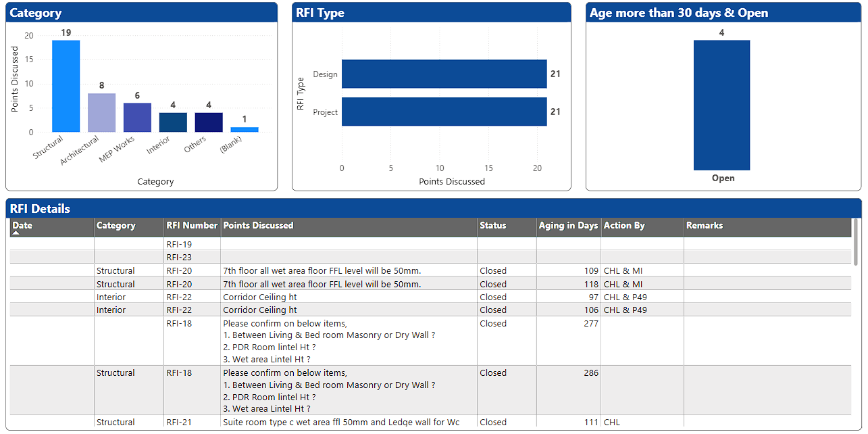Screen dimensions: 868x434
Task: Sort by RFI Number column header
Action: click(192, 226)
